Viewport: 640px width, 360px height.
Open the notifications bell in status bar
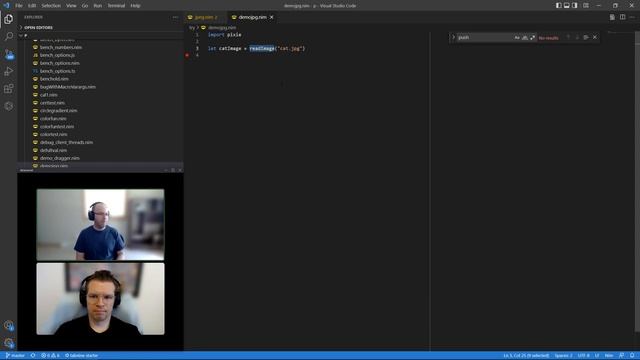632,356
